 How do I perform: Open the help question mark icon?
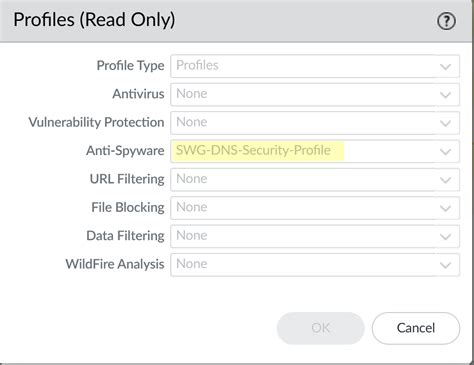446,21
